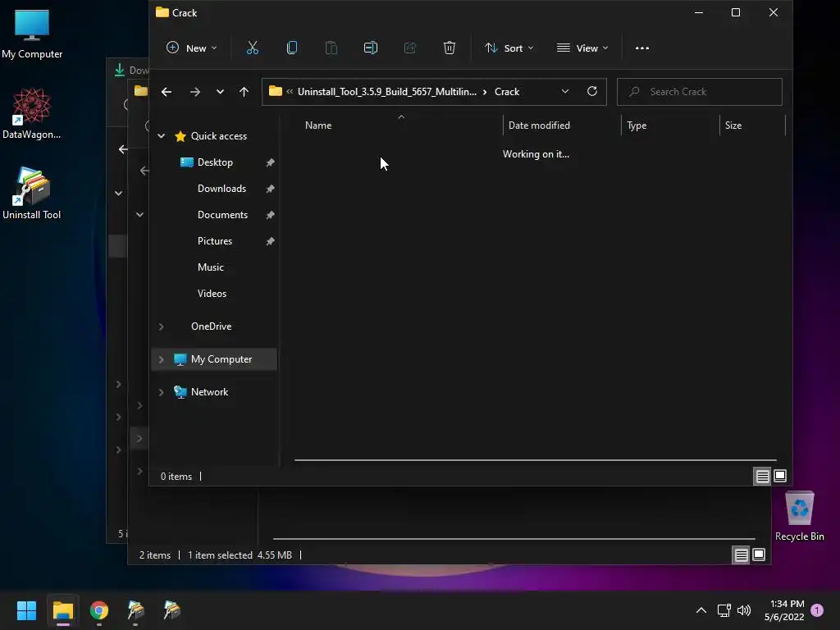The height and width of the screenshot is (630, 840).
Task: Click the Delete trash icon
Action: coord(450,48)
